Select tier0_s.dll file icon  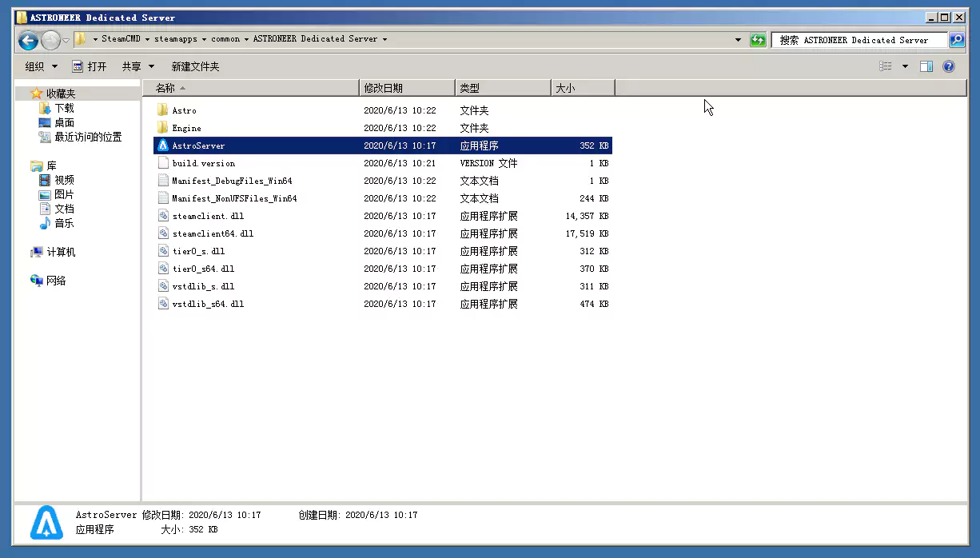click(x=163, y=251)
